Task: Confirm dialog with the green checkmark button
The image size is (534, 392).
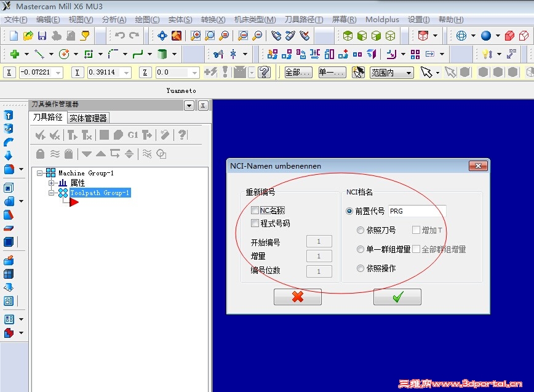Action: pyautogui.click(x=397, y=297)
